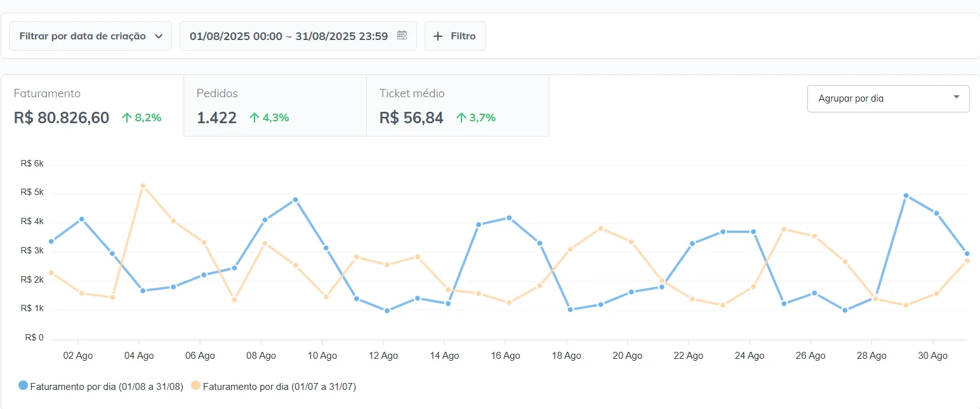Switch to the Faturamento tab
Screen dimensions: 980x409
[x=92, y=105]
